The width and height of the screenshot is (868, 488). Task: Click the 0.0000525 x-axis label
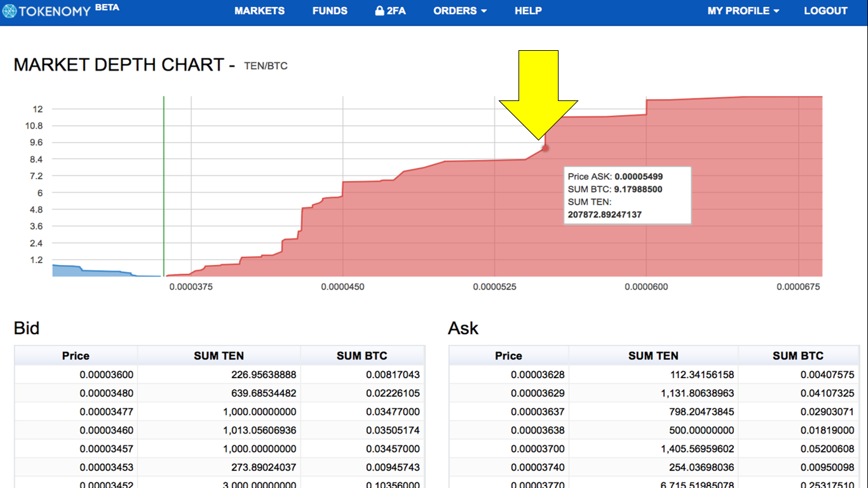(x=495, y=287)
